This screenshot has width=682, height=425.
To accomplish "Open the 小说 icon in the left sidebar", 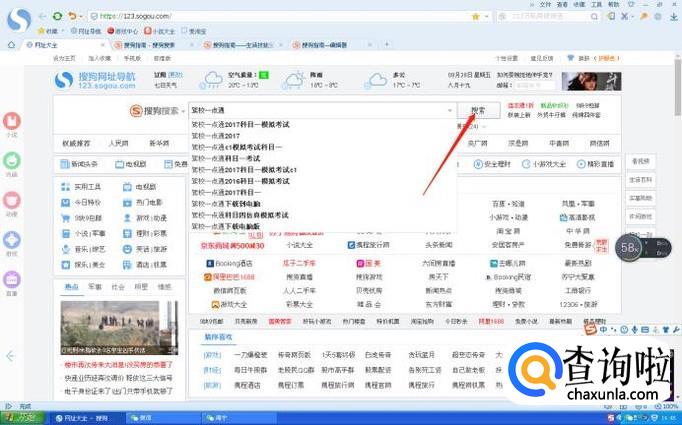I will (x=11, y=123).
